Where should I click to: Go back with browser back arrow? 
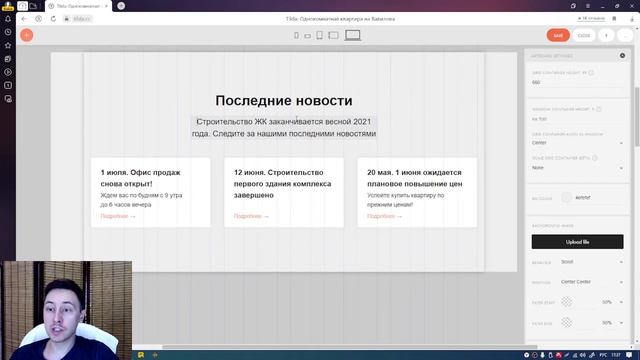click(x=24, y=19)
